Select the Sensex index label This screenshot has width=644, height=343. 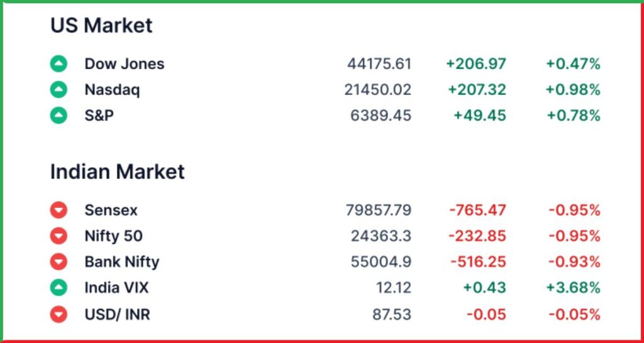(111, 210)
